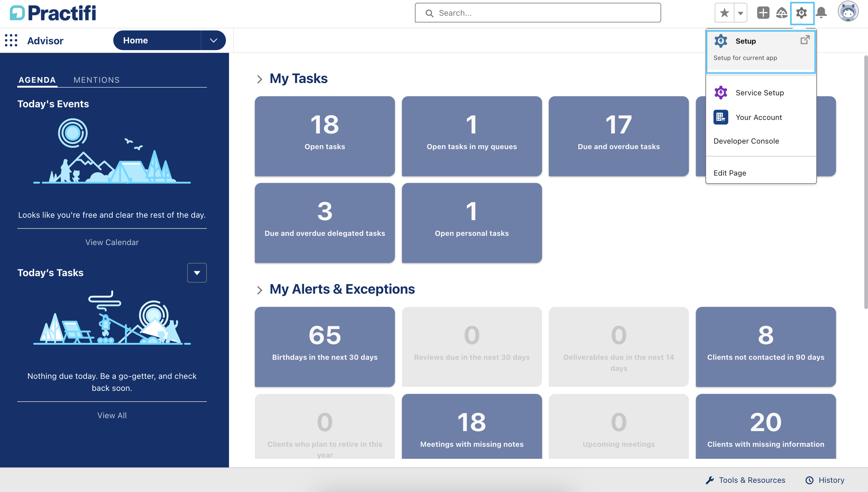
Task: Open Setup in new tab icon
Action: point(805,40)
